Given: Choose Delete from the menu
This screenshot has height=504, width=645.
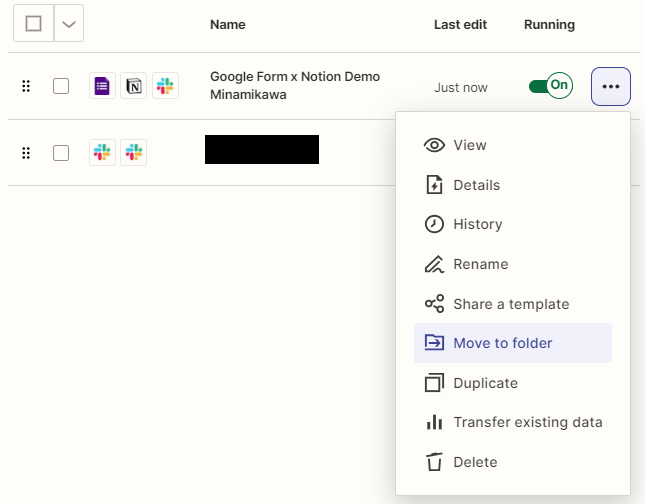Looking at the screenshot, I should 513,462.
